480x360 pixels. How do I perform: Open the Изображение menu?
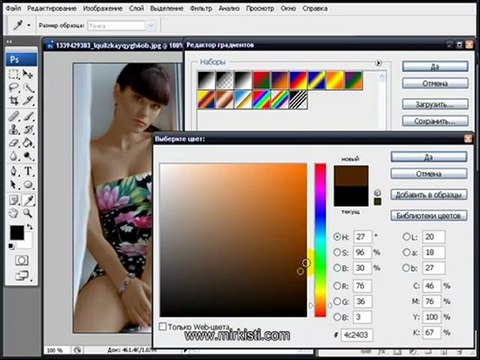102,8
